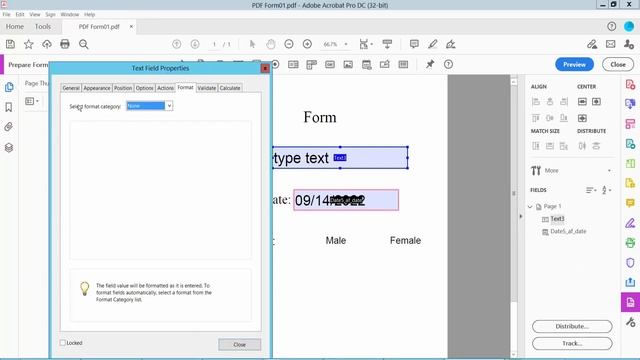Click the top-right help question icon

(x=611, y=27)
